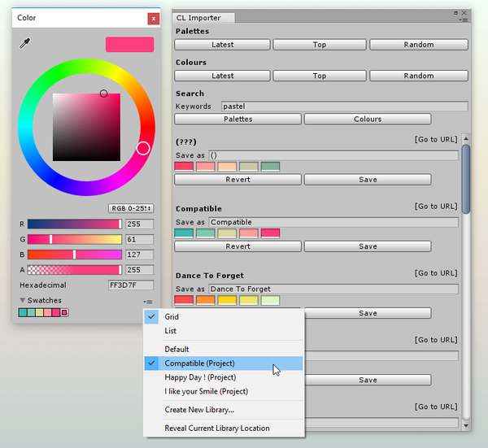Select Happy Day ! (Project) library
Viewport: 488px width, 448px height.
[200, 377]
